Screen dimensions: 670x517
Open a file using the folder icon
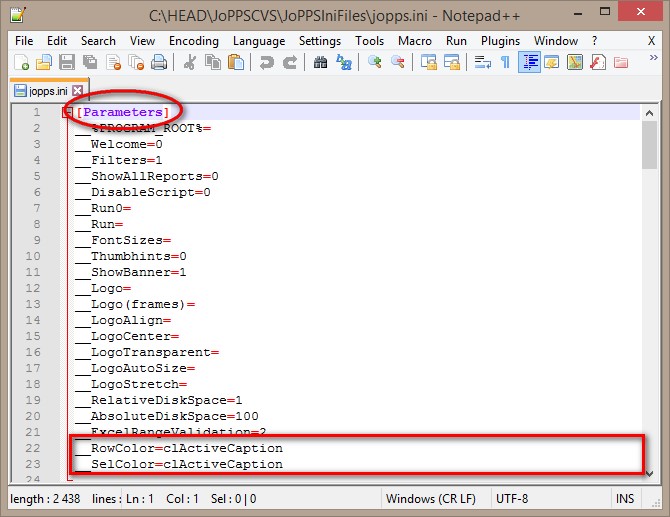44,62
